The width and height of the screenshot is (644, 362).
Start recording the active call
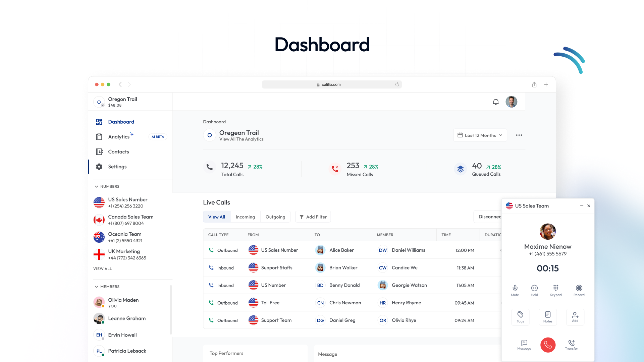(579, 289)
